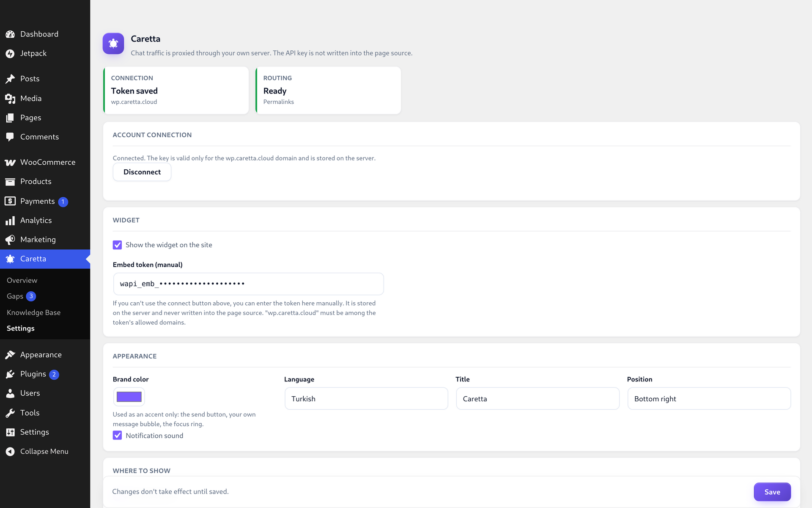
Task: Click the WordPress Settings sliders icon
Action: (10, 432)
